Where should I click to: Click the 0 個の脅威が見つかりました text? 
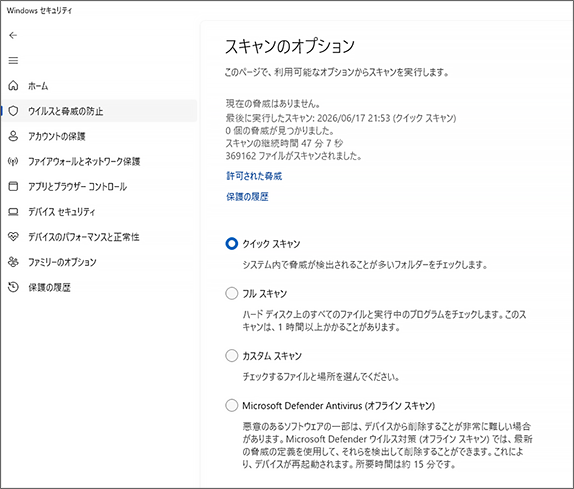click(x=279, y=131)
